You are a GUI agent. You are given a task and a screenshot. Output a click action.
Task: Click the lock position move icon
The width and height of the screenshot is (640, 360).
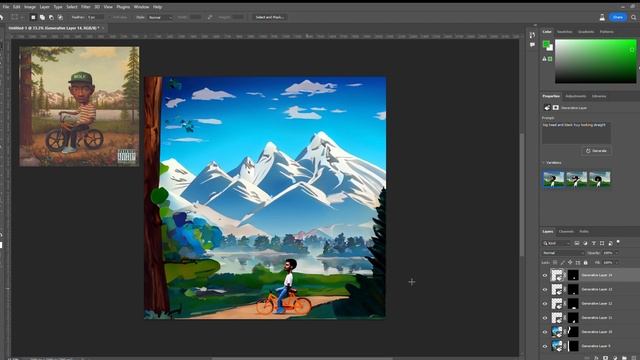[x=570, y=262]
